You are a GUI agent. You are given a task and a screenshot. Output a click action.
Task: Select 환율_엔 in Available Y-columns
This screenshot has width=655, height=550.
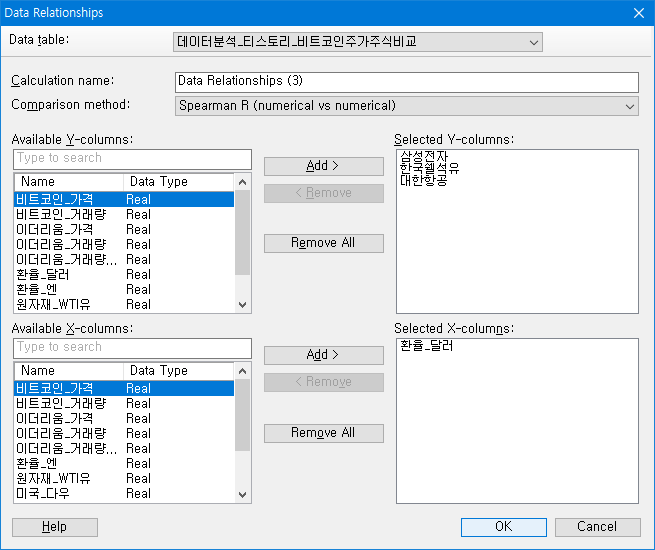124,290
